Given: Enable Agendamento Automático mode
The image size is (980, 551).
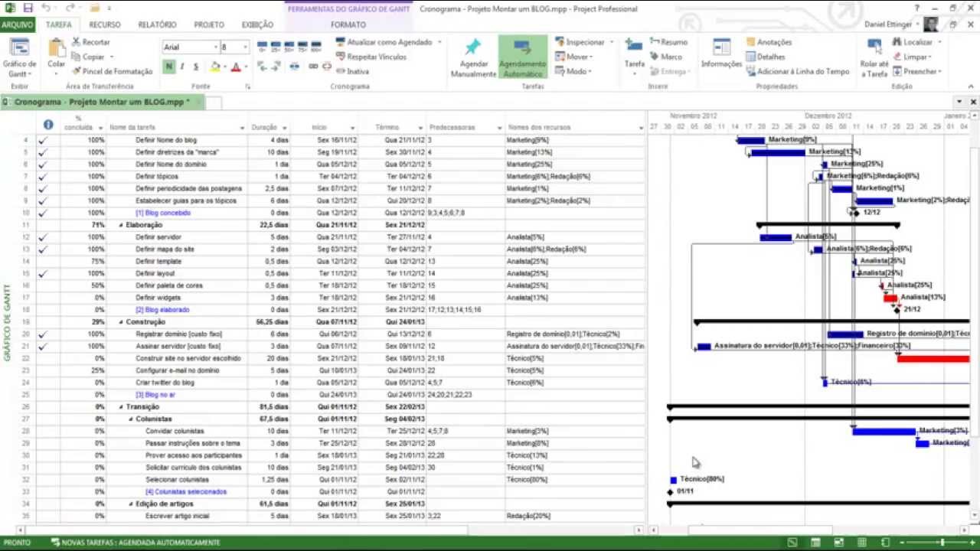Looking at the screenshot, I should pyautogui.click(x=522, y=57).
